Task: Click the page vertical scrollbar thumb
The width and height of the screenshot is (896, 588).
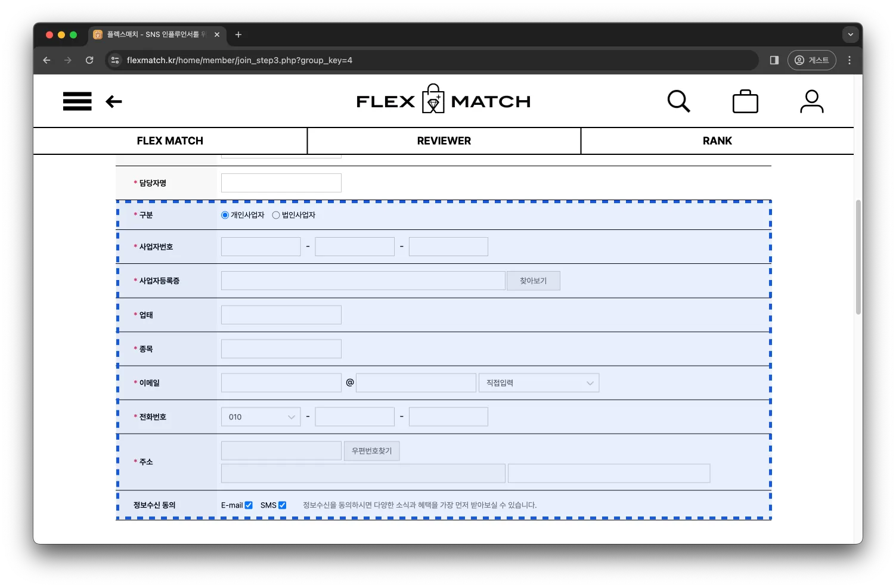Action: pyautogui.click(x=858, y=257)
